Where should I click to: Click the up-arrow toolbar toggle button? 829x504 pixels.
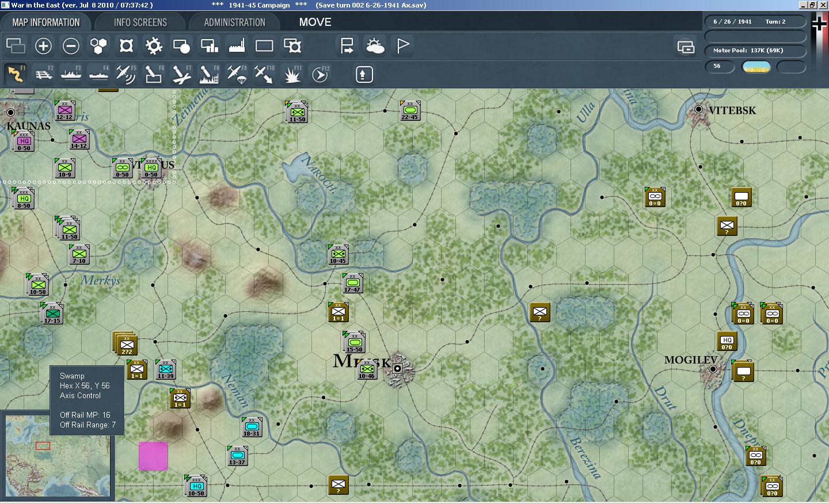coord(364,74)
